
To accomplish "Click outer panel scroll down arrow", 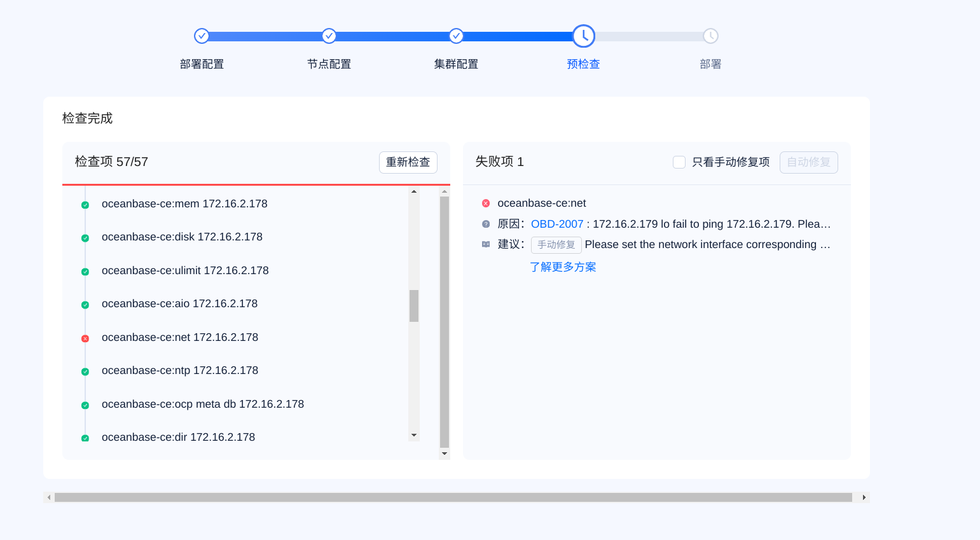I will [x=445, y=454].
